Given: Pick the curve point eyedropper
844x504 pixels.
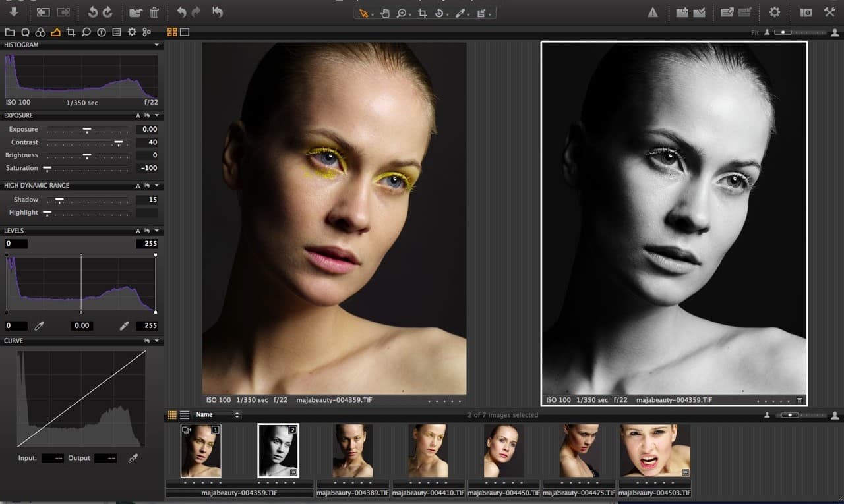Looking at the screenshot, I should coord(133,458).
